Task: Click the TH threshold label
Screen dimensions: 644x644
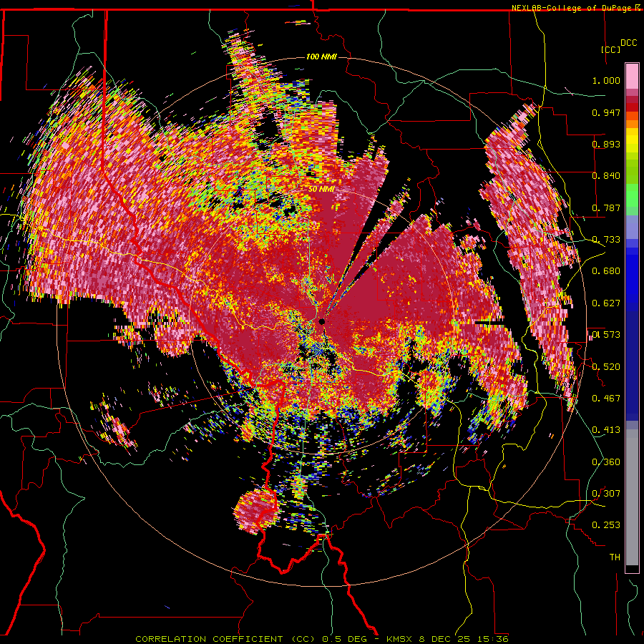Action: click(615, 557)
